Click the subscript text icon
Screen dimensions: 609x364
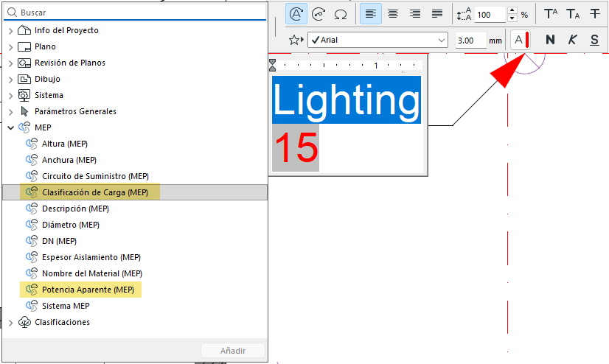(x=573, y=14)
